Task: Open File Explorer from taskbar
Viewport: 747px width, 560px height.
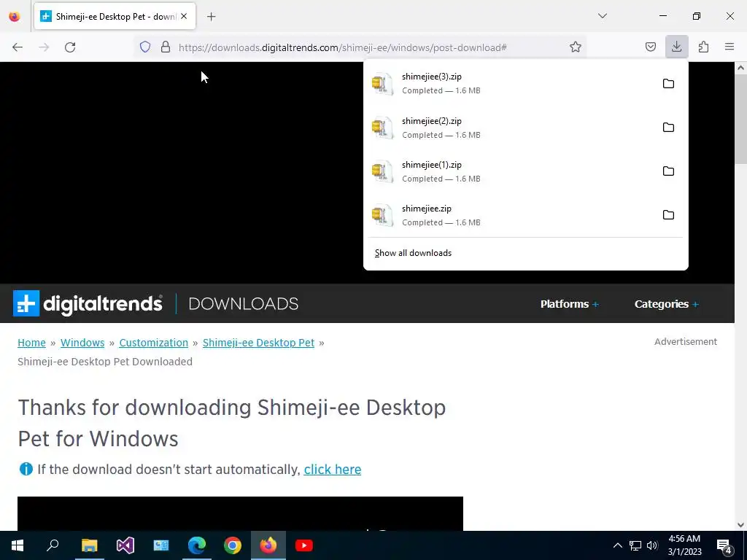Action: (x=89, y=545)
